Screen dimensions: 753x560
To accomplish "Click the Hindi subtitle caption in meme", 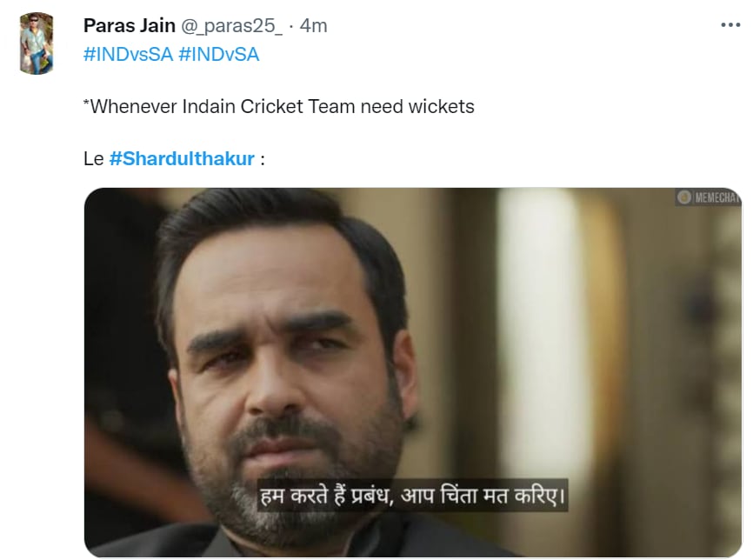I will point(412,495).
